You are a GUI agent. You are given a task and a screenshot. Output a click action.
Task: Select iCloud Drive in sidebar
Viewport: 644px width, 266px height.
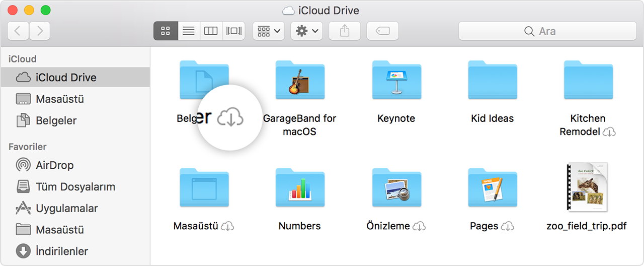[75, 77]
